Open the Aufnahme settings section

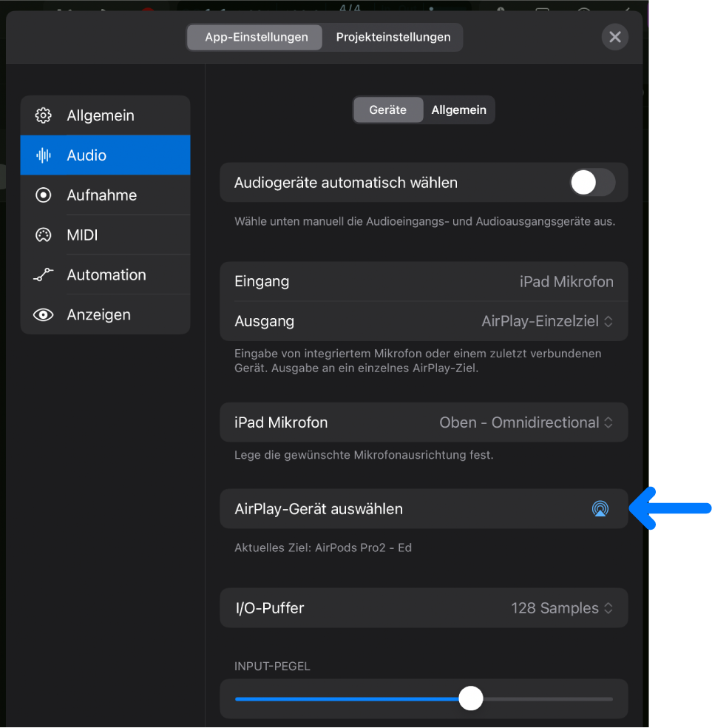point(102,195)
